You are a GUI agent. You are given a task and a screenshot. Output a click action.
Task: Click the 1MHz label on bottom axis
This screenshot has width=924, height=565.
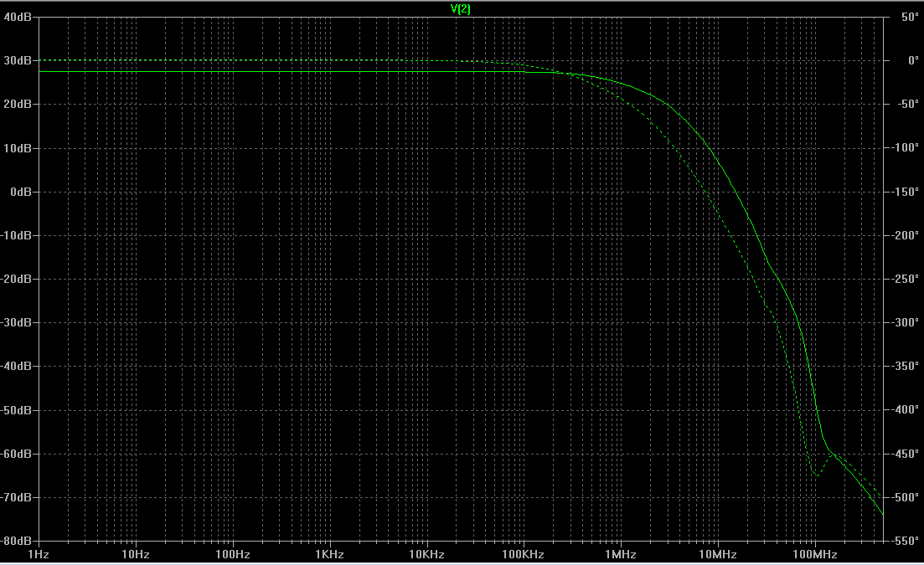tap(621, 554)
